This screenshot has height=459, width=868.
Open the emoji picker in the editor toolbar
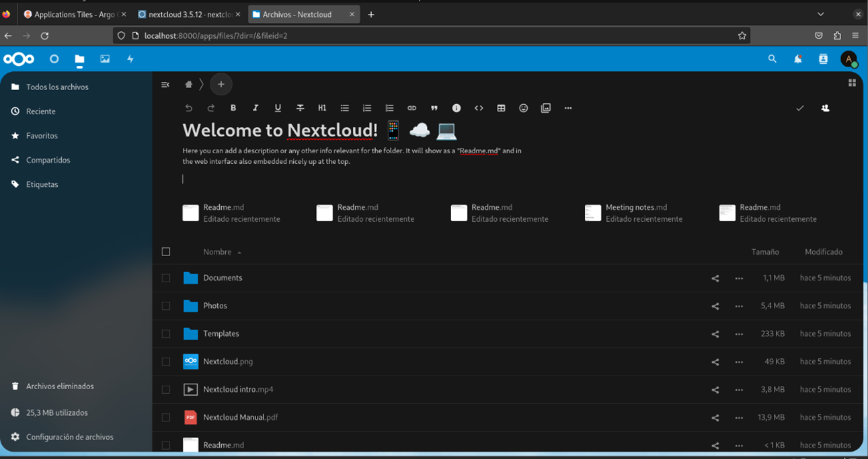click(523, 108)
